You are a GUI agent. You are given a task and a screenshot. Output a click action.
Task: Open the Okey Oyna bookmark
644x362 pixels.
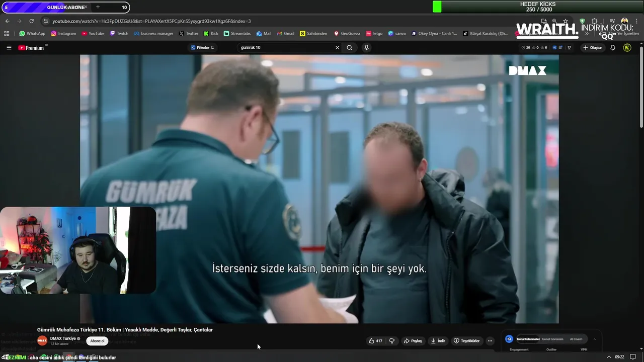(434, 34)
